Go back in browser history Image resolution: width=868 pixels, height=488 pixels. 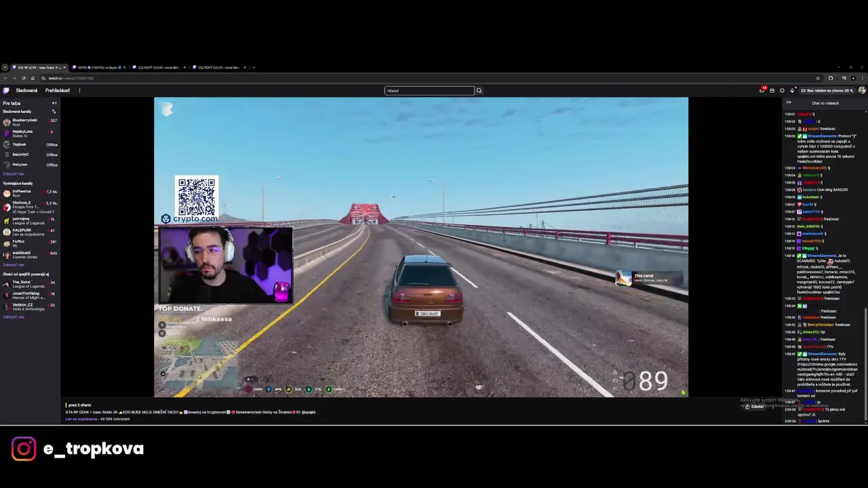pyautogui.click(x=5, y=78)
